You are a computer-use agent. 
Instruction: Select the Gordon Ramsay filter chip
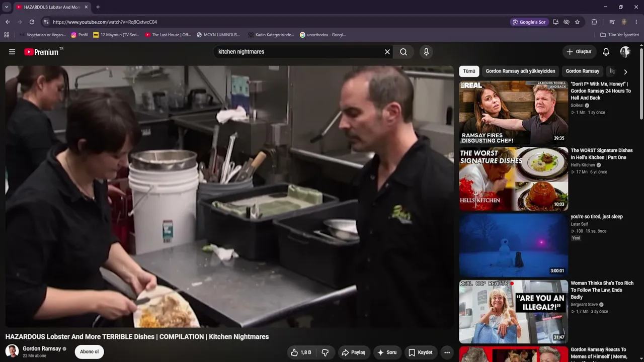(582, 71)
